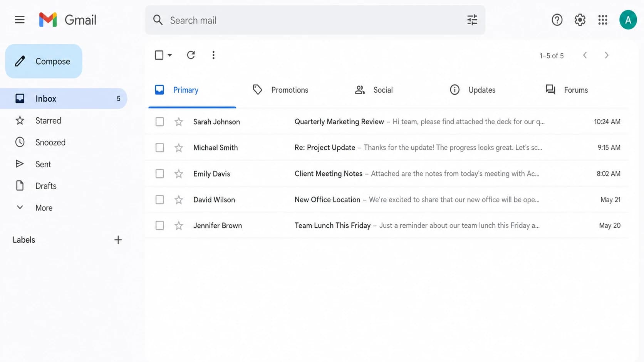Refresh the inbox

191,55
